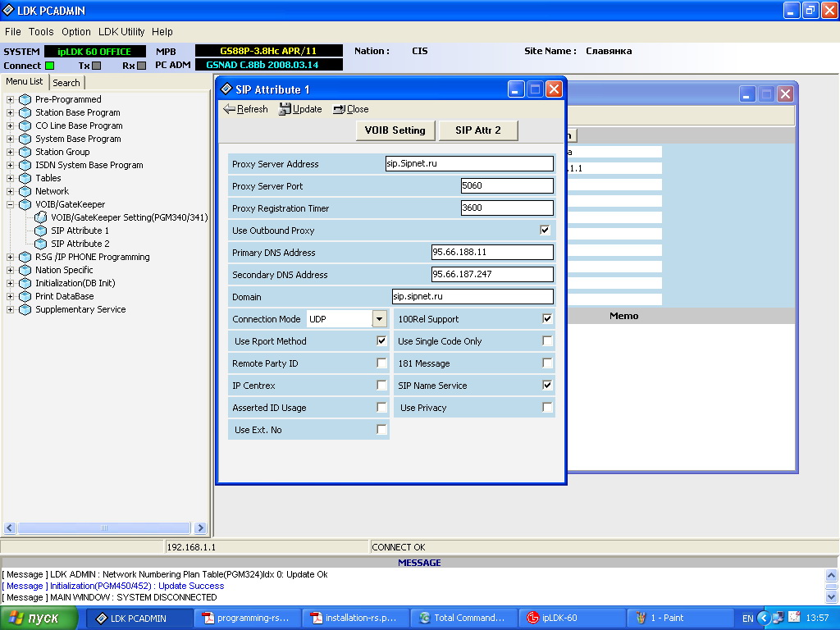
Task: Open the LDK Utility menu
Action: [121, 32]
